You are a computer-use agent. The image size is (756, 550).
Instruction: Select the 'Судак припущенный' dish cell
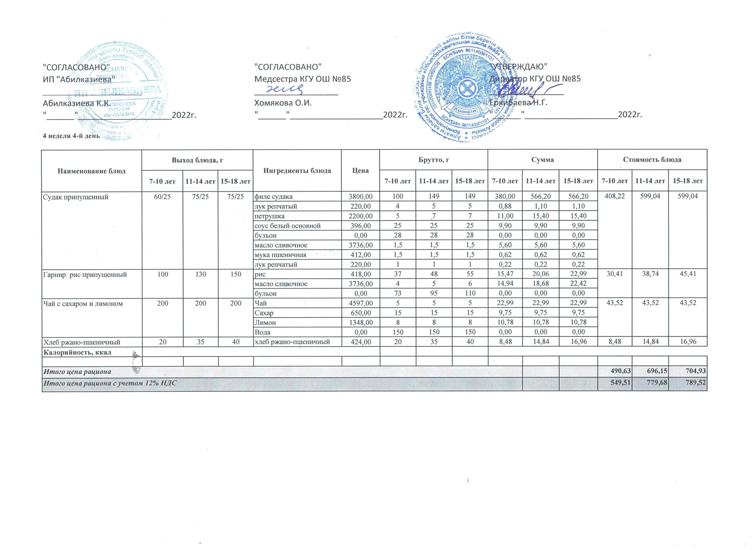click(x=76, y=197)
